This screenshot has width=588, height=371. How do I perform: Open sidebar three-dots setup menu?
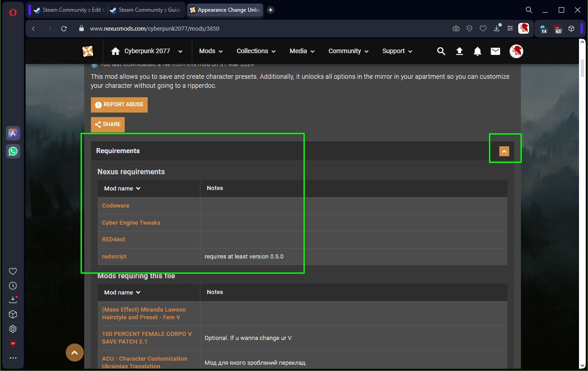pos(13,358)
